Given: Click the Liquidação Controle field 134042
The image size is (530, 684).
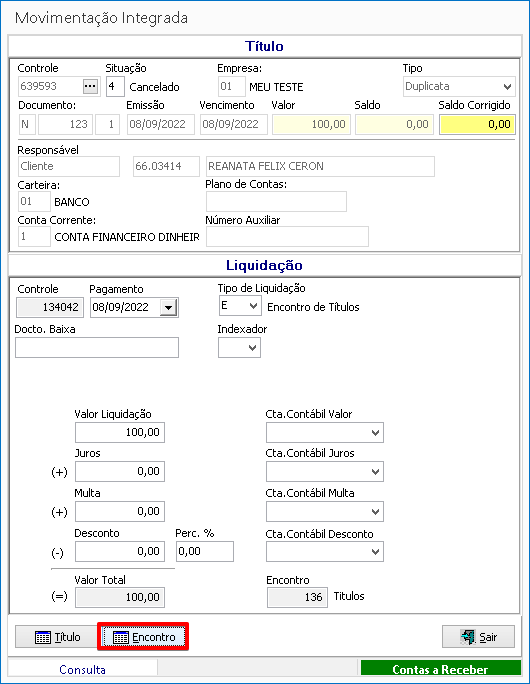Looking at the screenshot, I should click(49, 308).
